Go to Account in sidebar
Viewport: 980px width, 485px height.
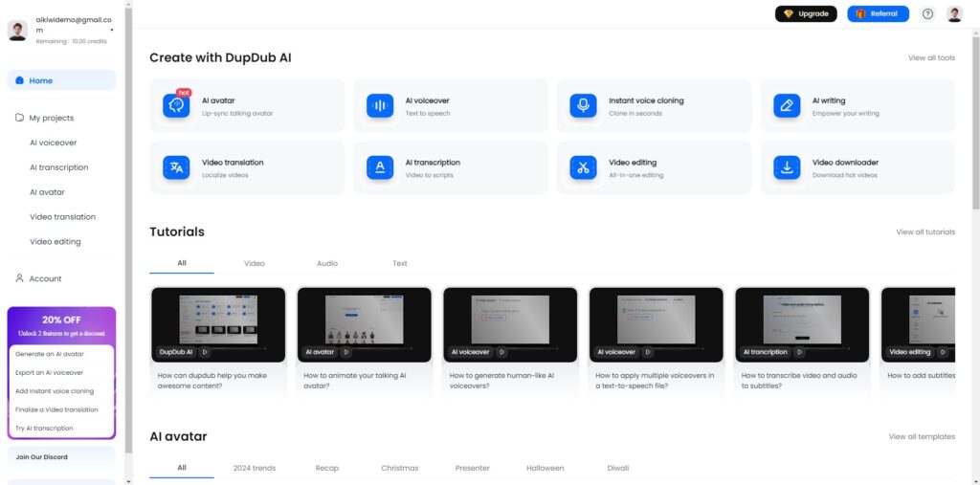45,278
